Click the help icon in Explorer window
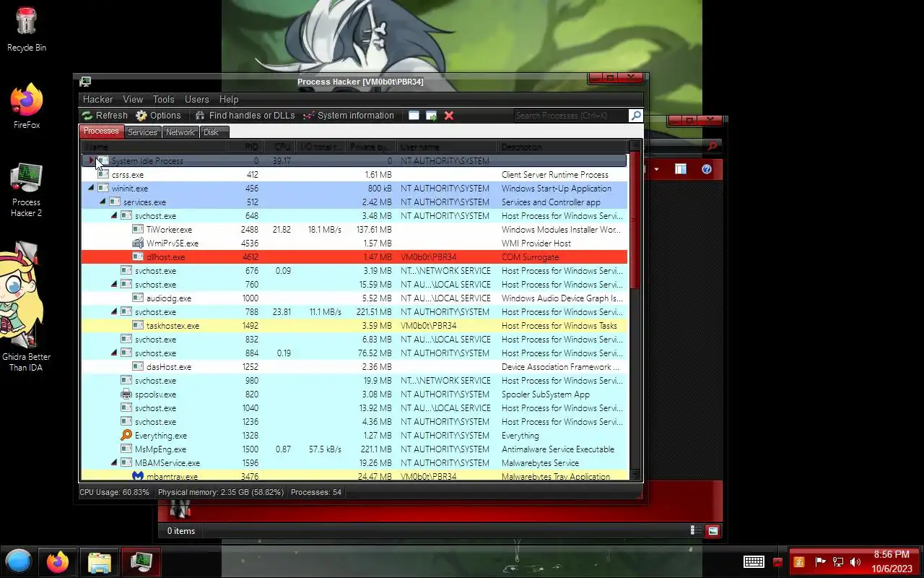924x578 pixels. [x=707, y=169]
